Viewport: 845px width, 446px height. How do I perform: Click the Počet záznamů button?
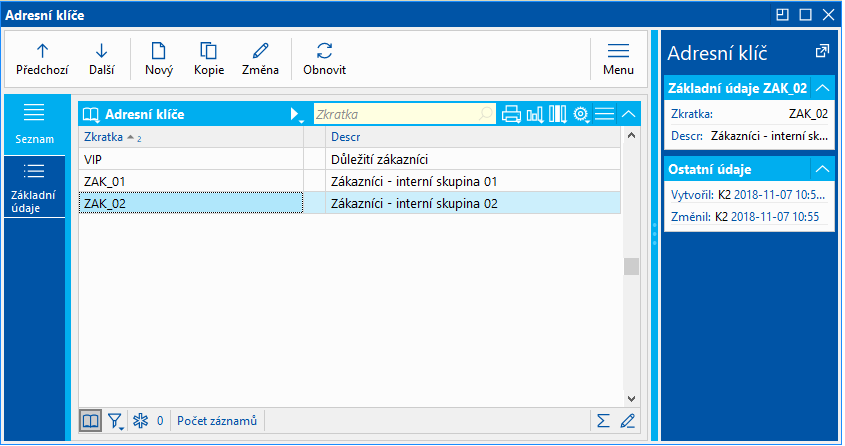(x=217, y=421)
